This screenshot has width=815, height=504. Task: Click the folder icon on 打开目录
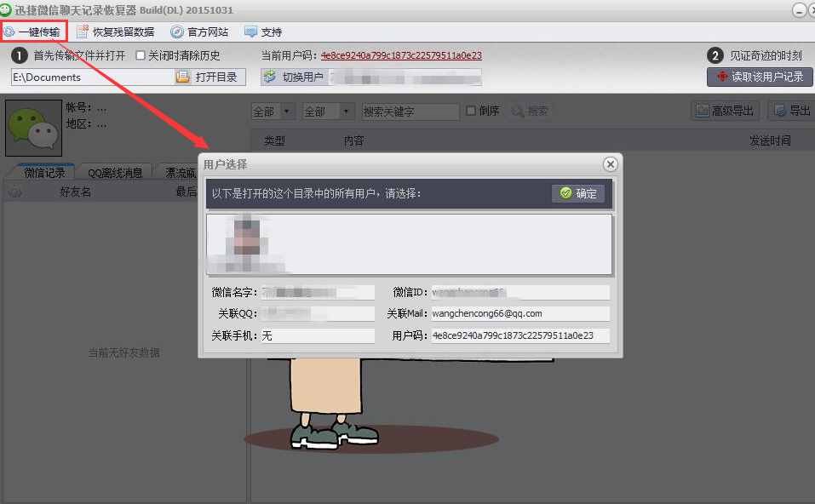coord(182,77)
